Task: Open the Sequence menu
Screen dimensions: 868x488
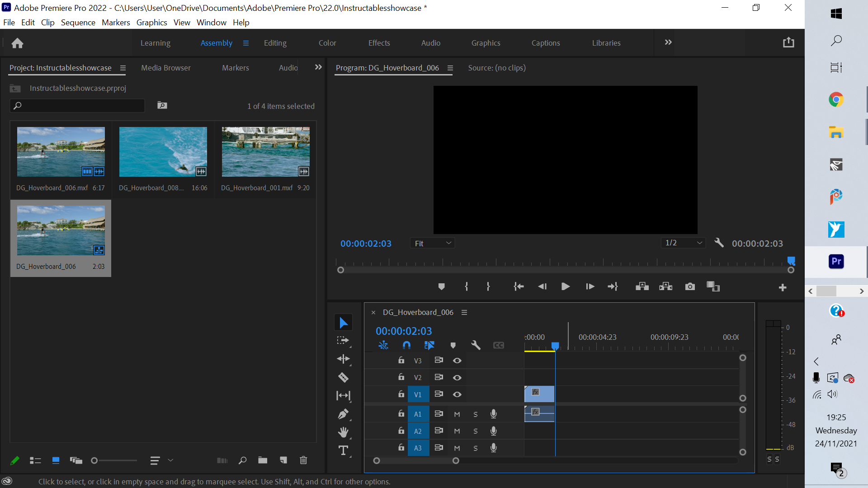Action: 78,23
